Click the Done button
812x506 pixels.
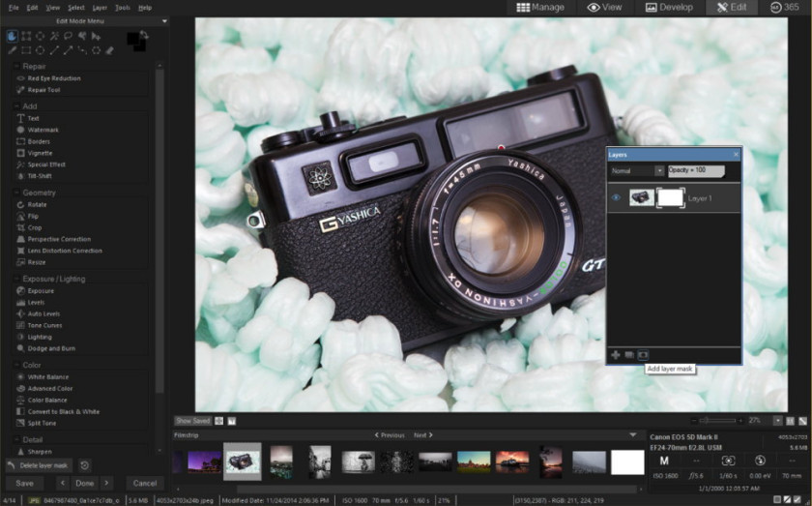[84, 483]
